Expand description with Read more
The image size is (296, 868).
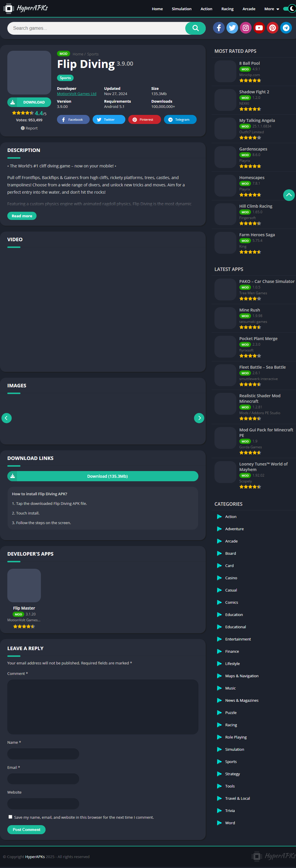(x=22, y=216)
